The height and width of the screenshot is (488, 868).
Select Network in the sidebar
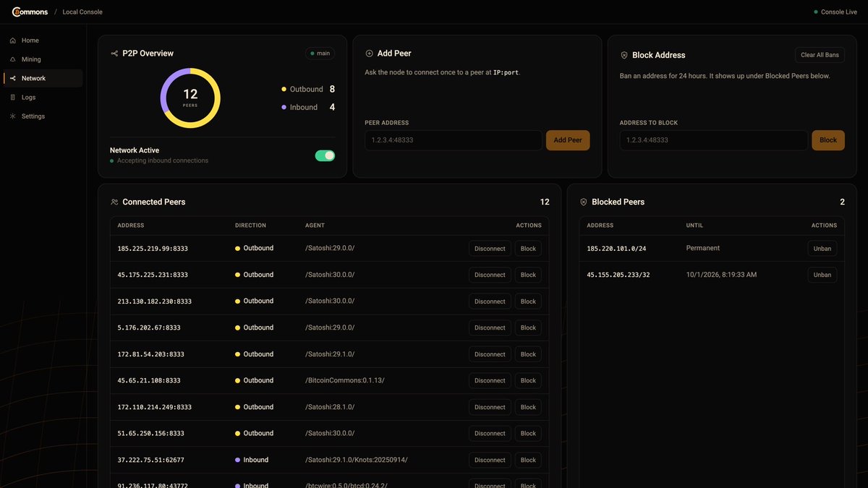[x=43, y=78]
